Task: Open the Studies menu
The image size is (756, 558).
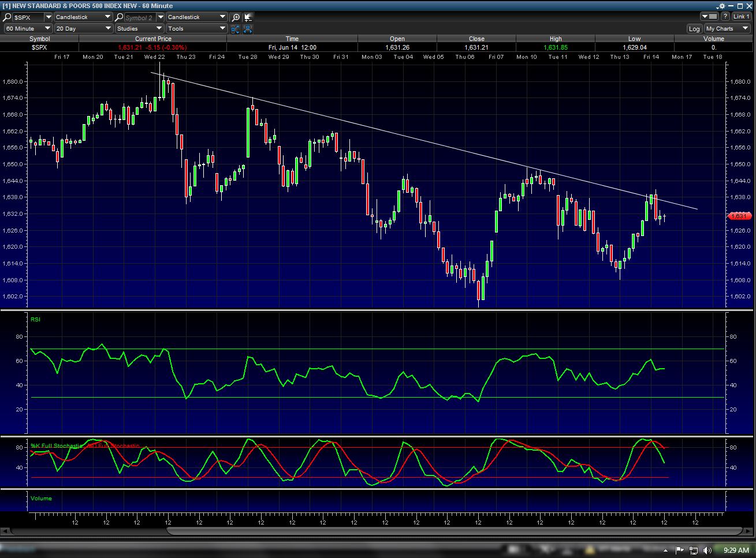Action: click(139, 28)
